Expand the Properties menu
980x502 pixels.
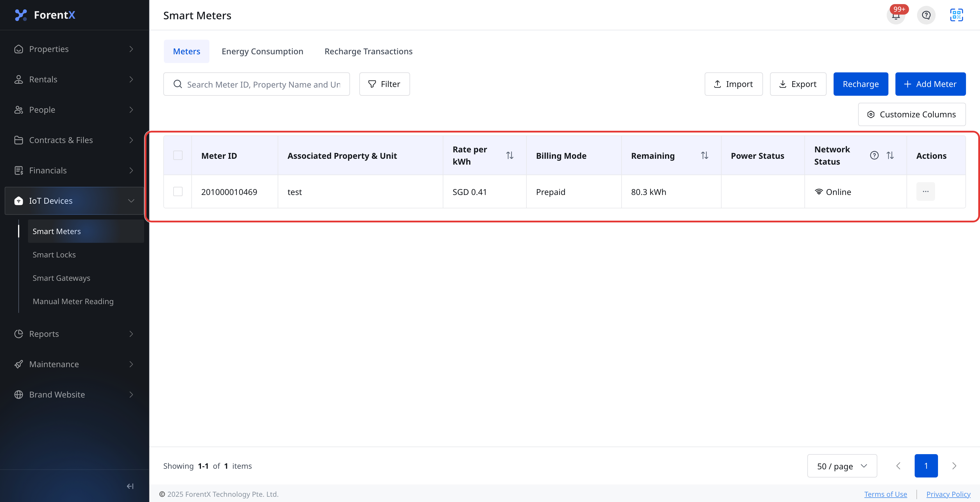tap(74, 49)
